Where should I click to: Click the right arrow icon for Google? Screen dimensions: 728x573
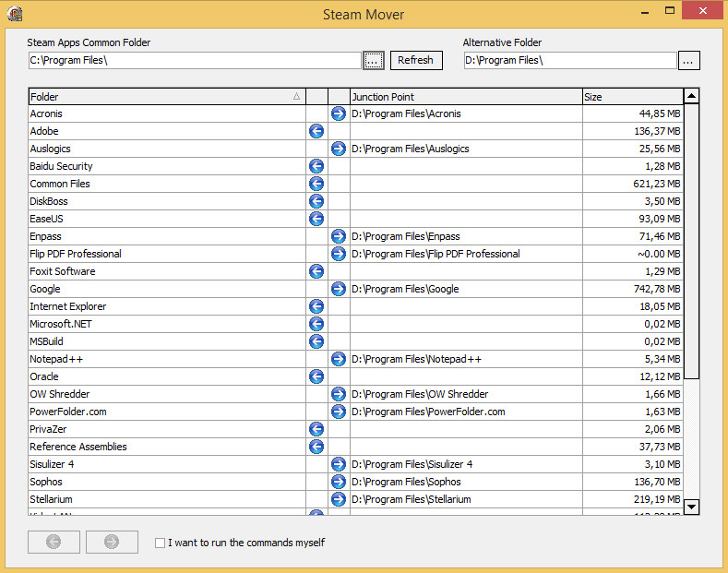click(x=339, y=289)
